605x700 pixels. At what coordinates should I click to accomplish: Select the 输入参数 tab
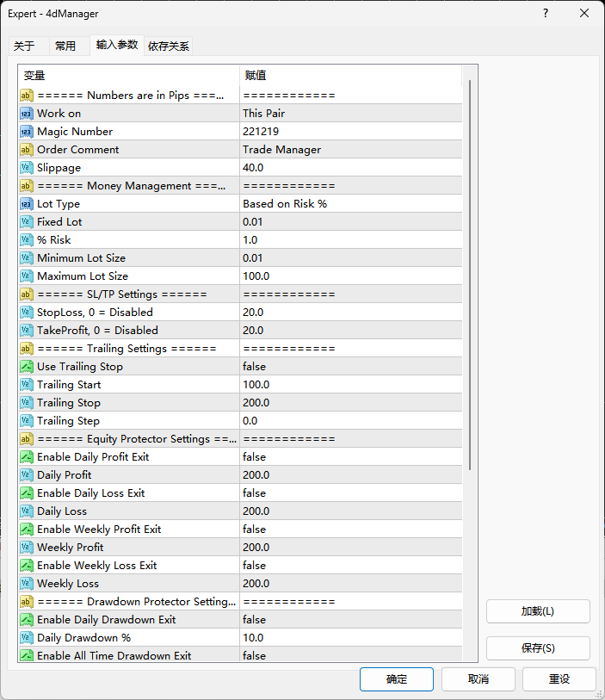pyautogui.click(x=117, y=45)
